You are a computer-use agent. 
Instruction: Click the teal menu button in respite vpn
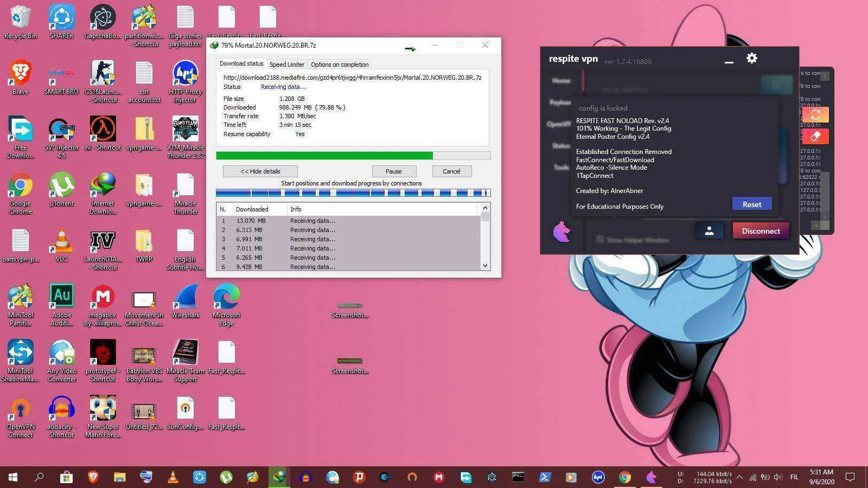tap(776, 85)
